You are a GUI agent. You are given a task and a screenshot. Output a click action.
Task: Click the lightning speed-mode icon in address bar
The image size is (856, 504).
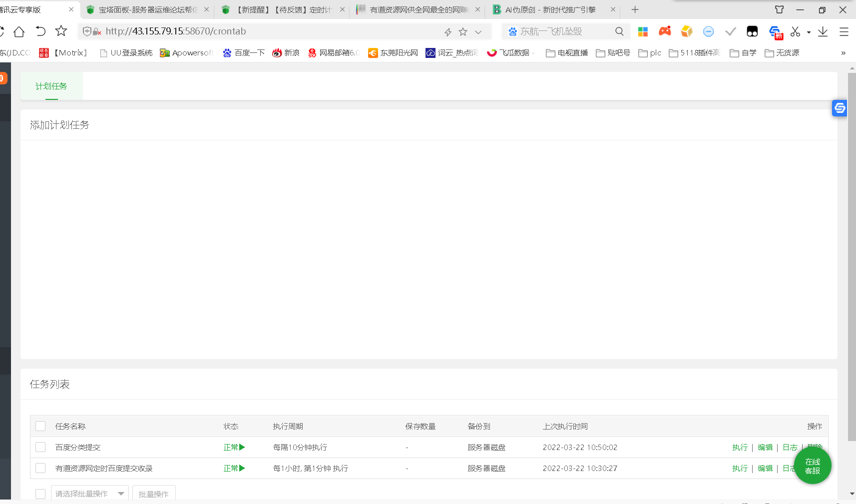coord(448,32)
